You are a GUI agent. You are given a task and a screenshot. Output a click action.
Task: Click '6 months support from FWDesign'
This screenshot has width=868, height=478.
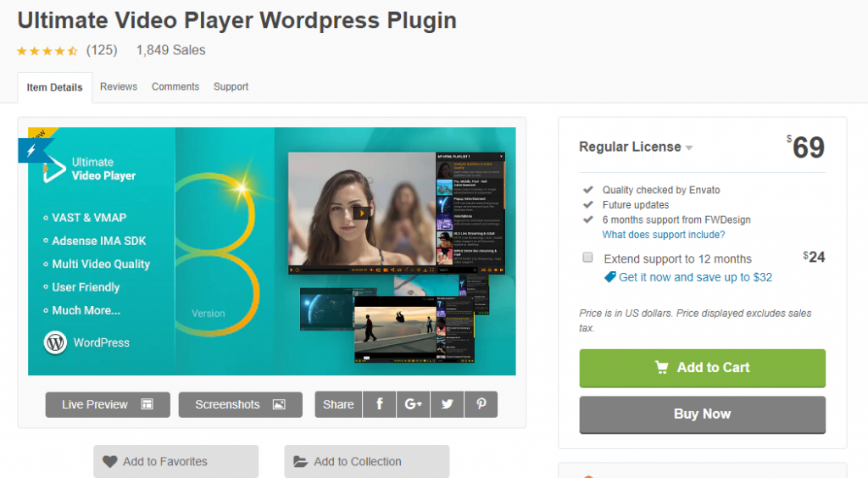676,220
